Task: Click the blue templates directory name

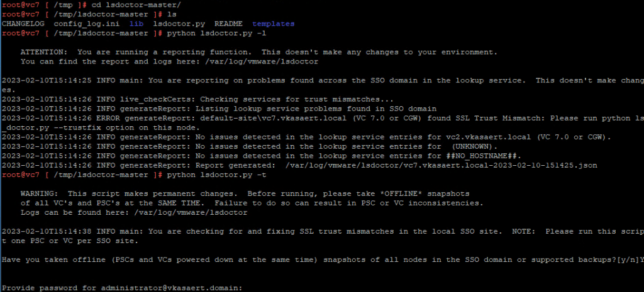Action: pos(273,23)
